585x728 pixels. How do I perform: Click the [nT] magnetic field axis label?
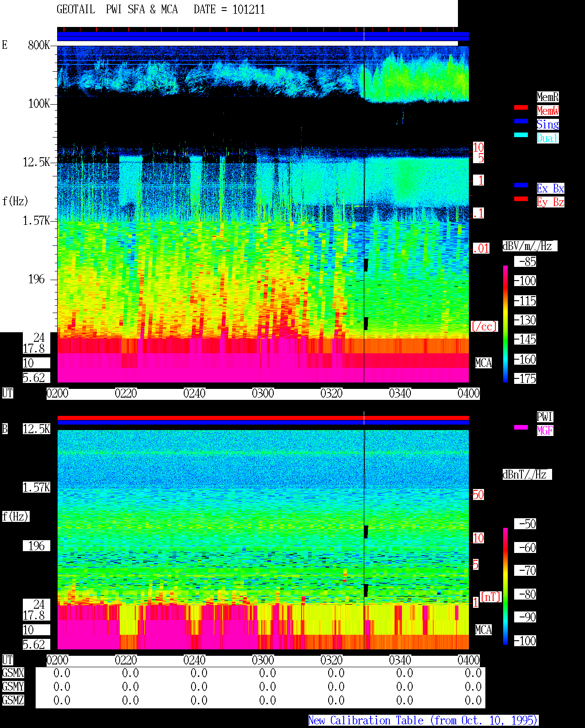tap(491, 597)
